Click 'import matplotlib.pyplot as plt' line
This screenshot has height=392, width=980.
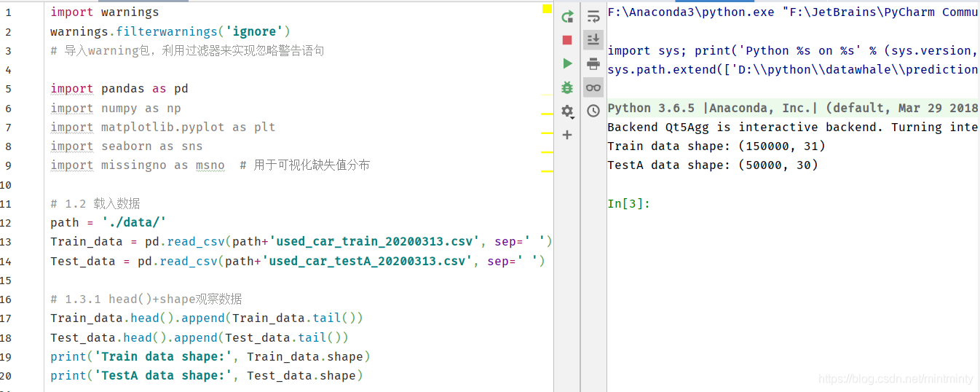pos(163,127)
